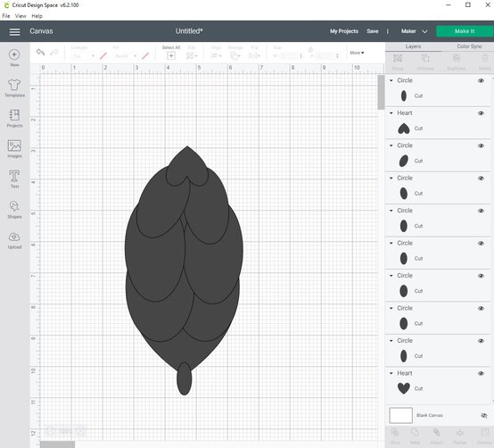The width and height of the screenshot is (494, 448).
Task: Click the Canvas header label
Action: 41,31
